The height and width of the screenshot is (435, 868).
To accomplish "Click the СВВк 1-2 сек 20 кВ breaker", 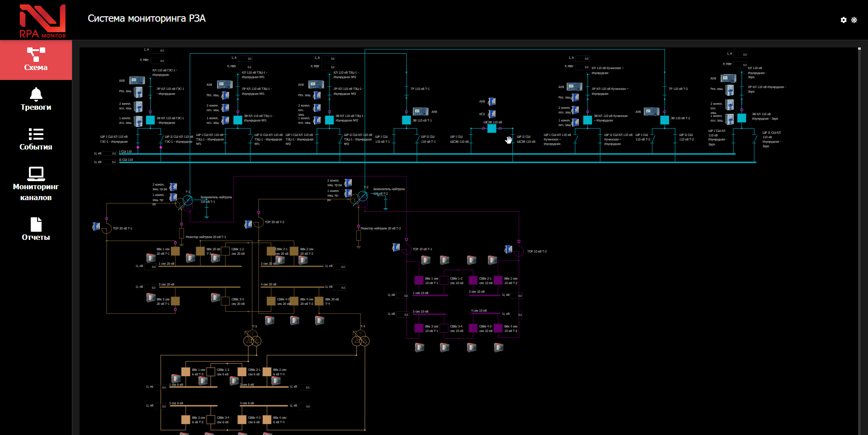I will (x=225, y=251).
